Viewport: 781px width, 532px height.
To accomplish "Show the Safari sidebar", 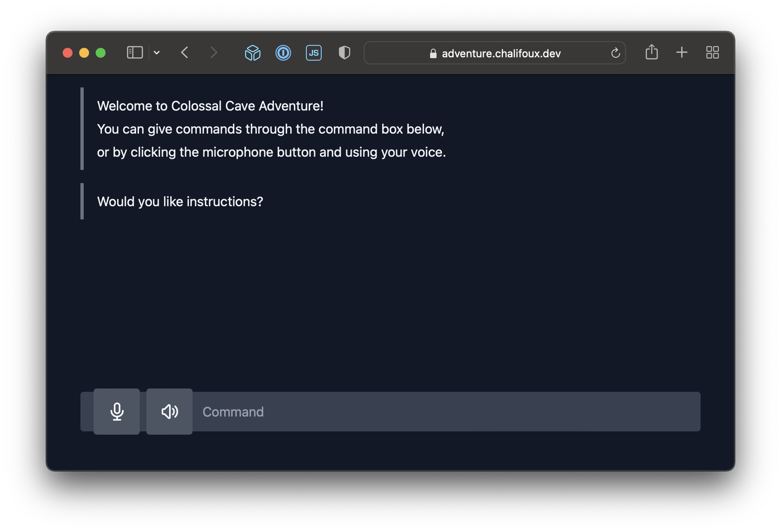I will click(x=135, y=53).
